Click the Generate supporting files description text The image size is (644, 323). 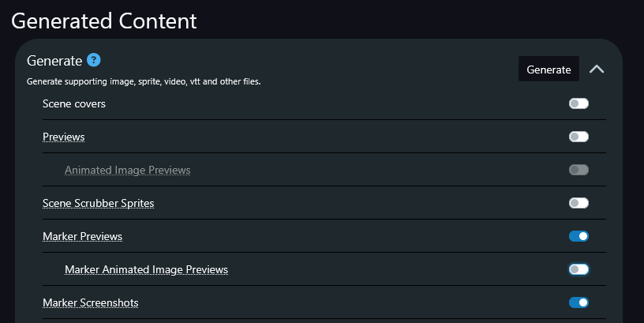pos(144,81)
